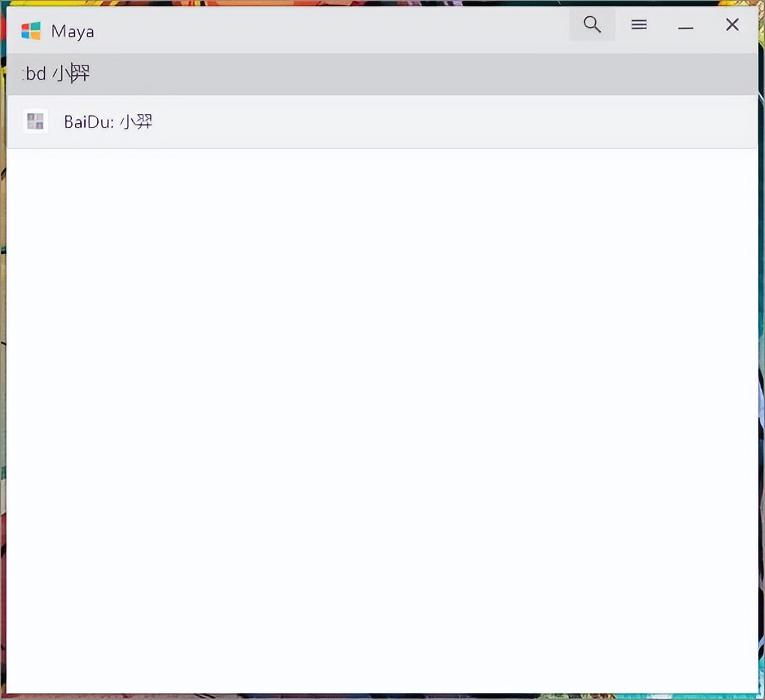Viewport: 765px width, 700px height.
Task: Open the hamburger menu icon
Action: tap(639, 25)
